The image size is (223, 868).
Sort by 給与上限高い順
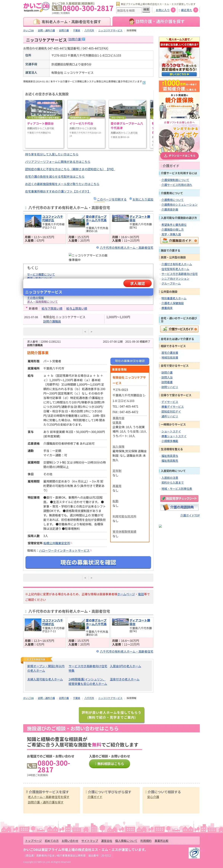(77, 308)
